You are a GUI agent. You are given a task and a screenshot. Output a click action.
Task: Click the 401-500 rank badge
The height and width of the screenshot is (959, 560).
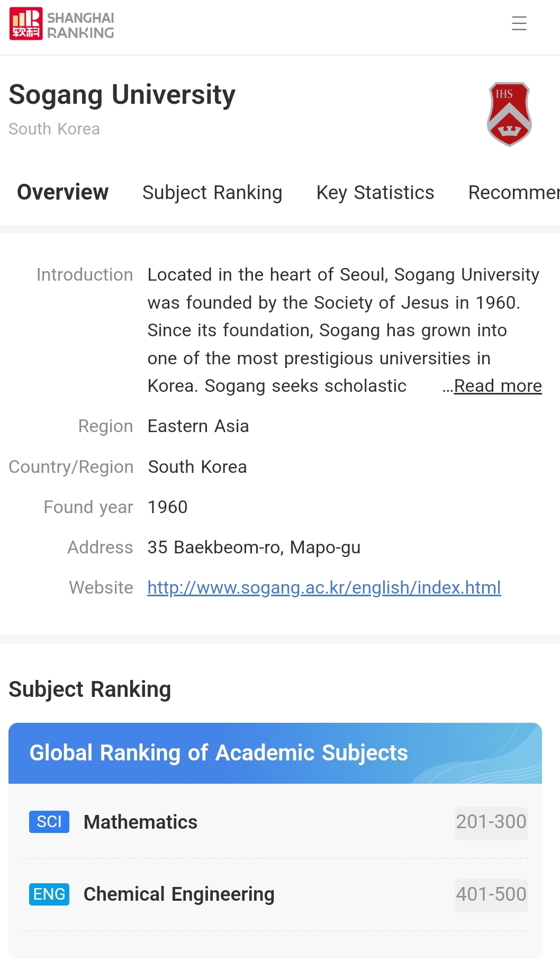point(491,894)
